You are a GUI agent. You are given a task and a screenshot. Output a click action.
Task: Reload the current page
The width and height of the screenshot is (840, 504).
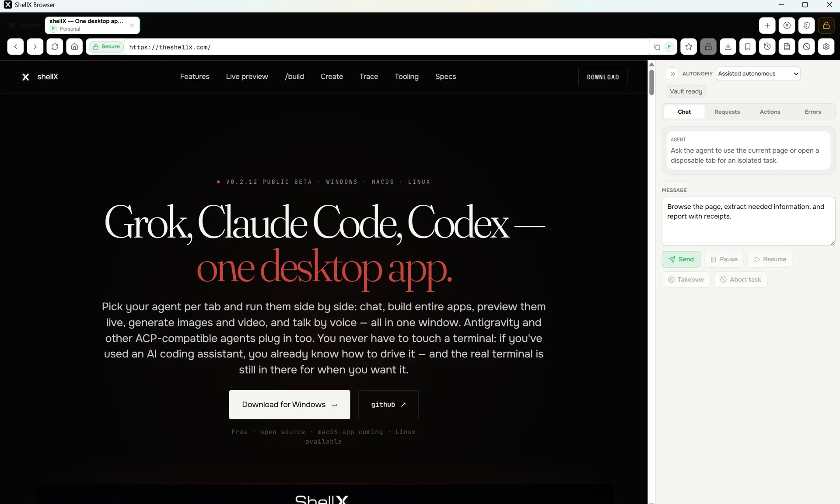tap(55, 47)
